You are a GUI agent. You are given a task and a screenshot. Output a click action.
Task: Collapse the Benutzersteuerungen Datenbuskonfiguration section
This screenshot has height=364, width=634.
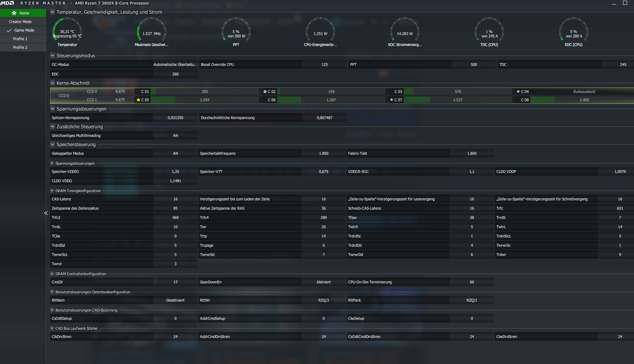pyautogui.click(x=52, y=292)
